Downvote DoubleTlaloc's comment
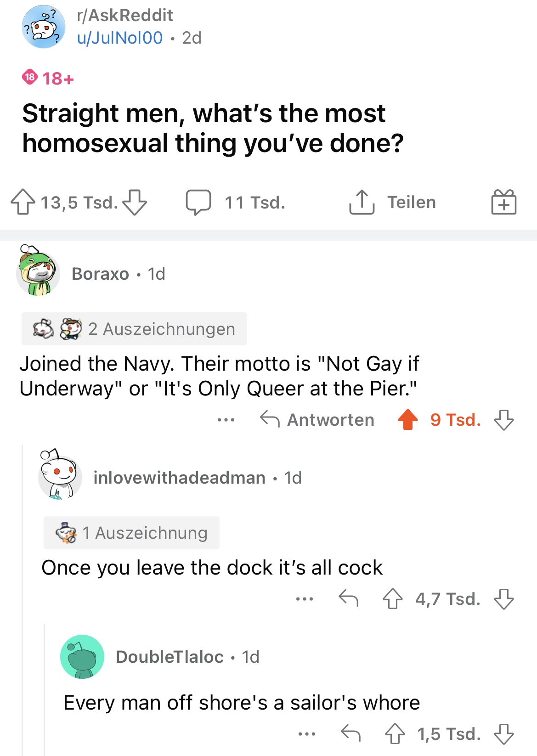This screenshot has width=537, height=756. (504, 734)
